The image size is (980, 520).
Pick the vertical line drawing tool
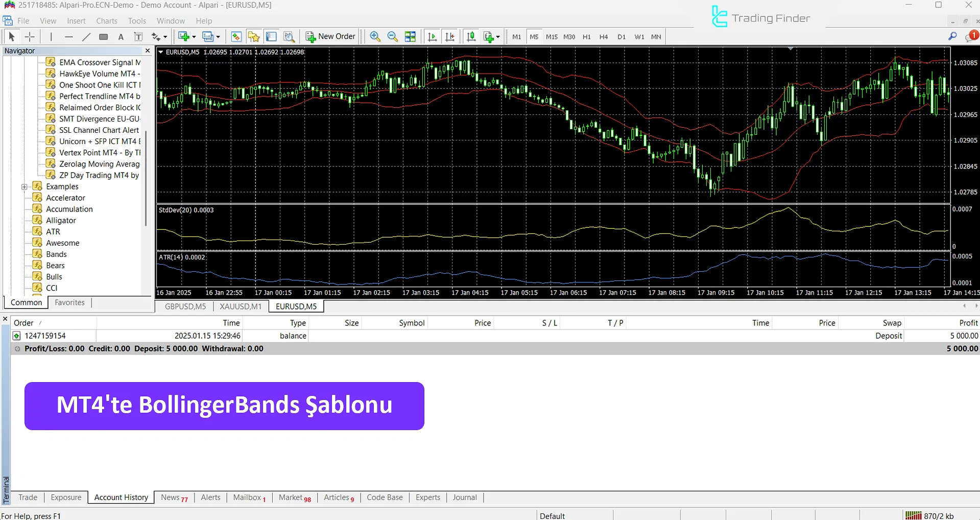(51, 37)
